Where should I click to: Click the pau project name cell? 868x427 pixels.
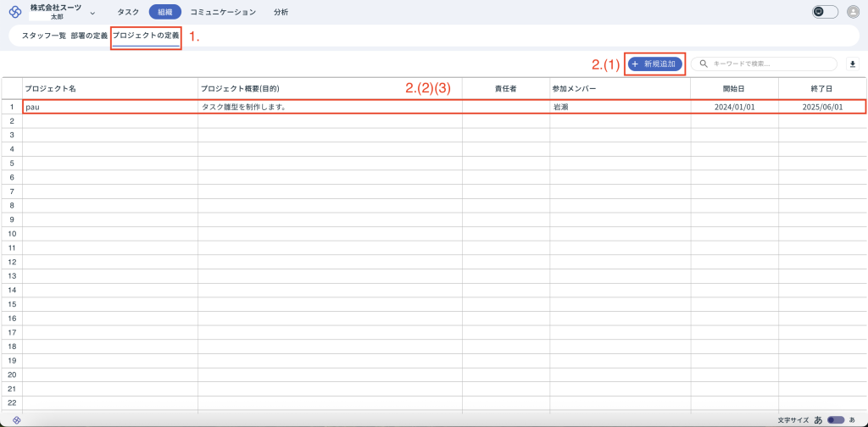(109, 108)
